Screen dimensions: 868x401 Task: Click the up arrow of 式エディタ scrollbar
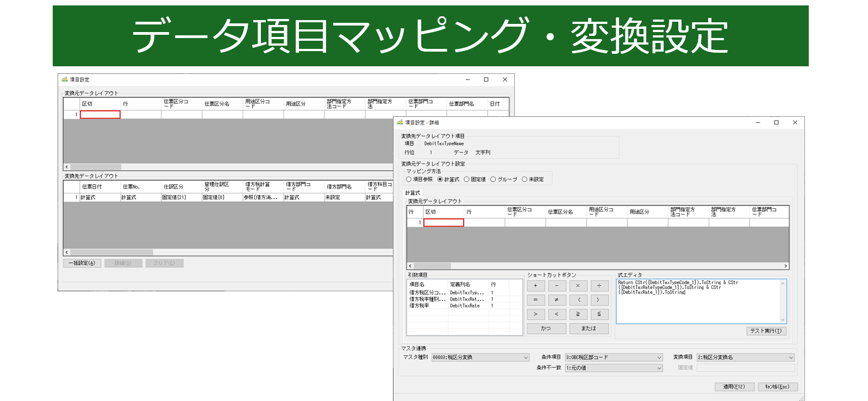tap(783, 283)
